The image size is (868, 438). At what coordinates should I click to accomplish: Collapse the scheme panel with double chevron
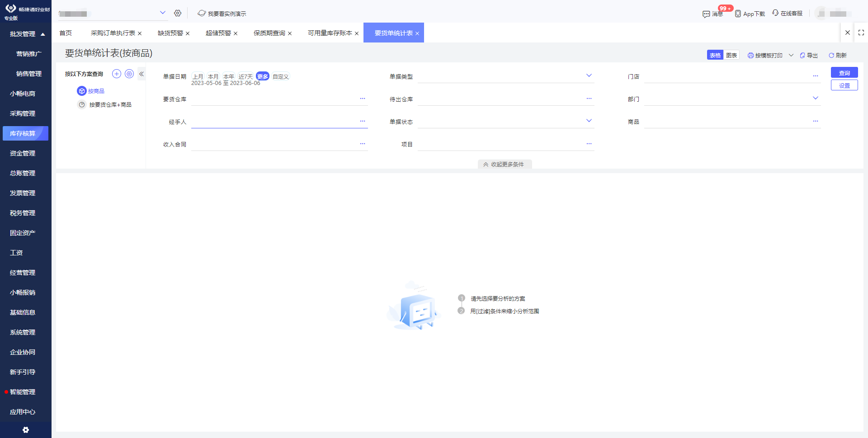(x=142, y=74)
